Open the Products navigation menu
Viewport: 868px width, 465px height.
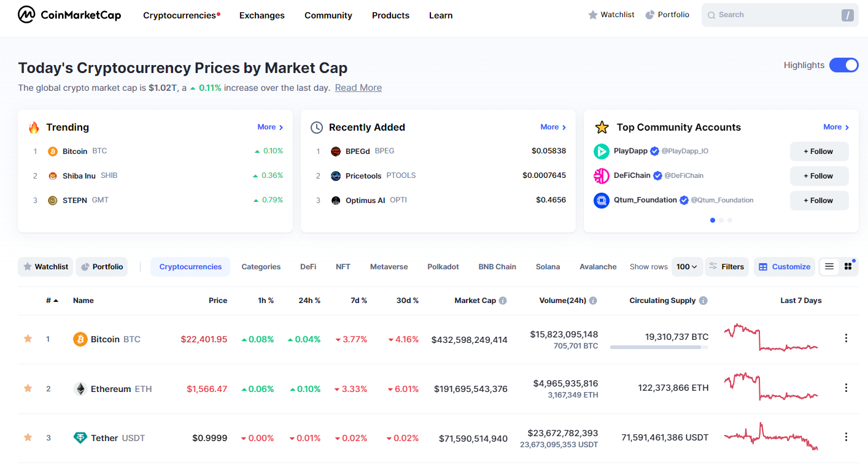coord(390,15)
